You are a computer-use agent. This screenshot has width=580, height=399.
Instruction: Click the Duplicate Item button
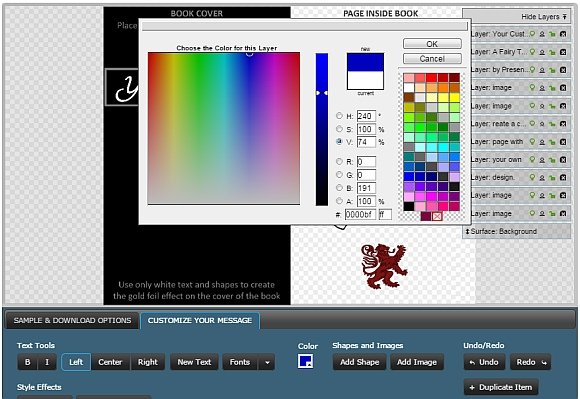501,387
